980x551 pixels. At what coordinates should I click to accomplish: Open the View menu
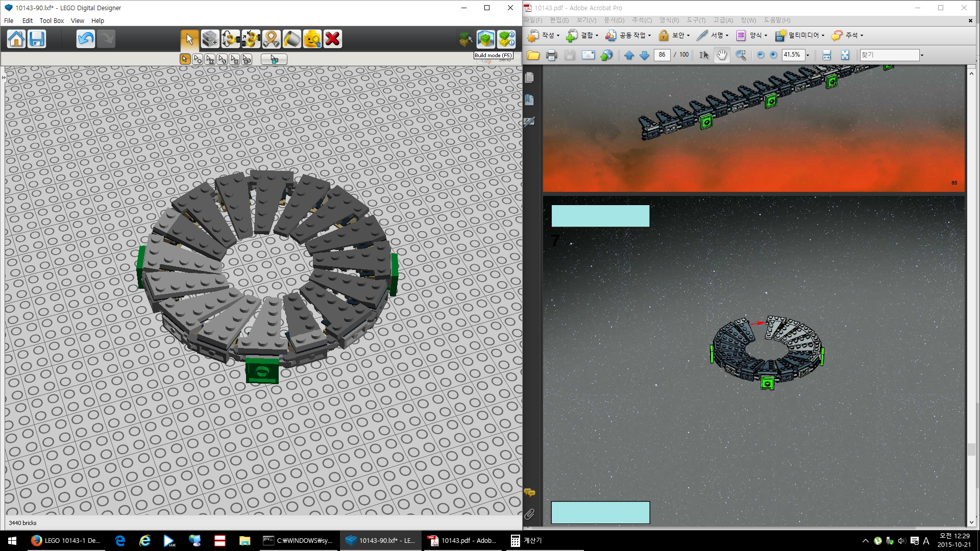[x=78, y=21]
